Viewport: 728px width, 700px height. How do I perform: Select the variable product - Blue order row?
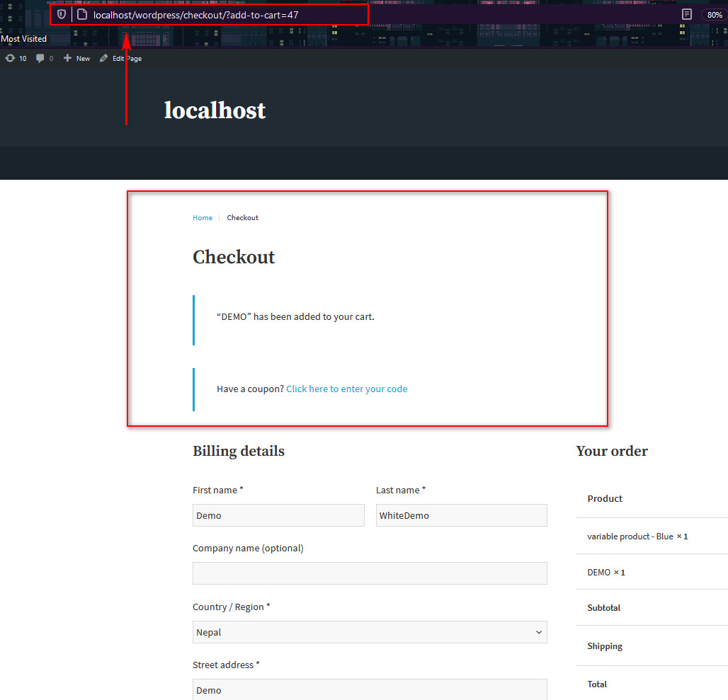(x=652, y=537)
